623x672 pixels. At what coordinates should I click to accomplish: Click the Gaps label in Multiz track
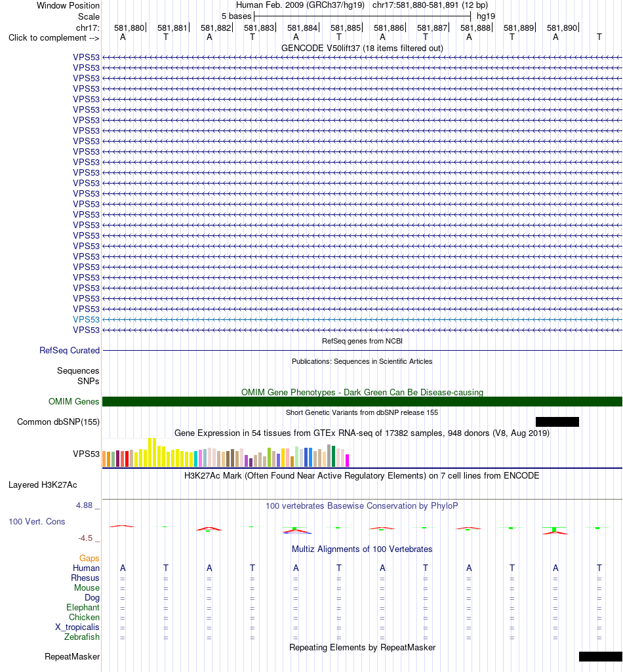pyautogui.click(x=89, y=558)
